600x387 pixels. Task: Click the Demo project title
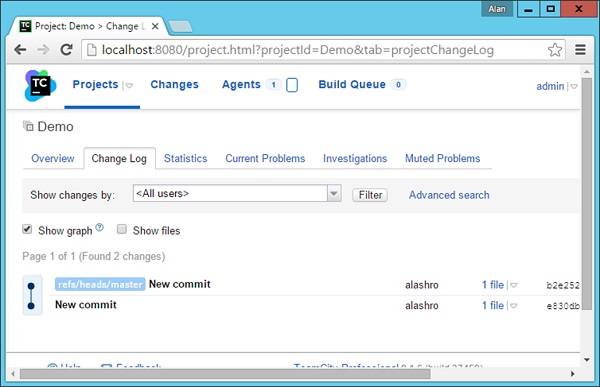(55, 126)
